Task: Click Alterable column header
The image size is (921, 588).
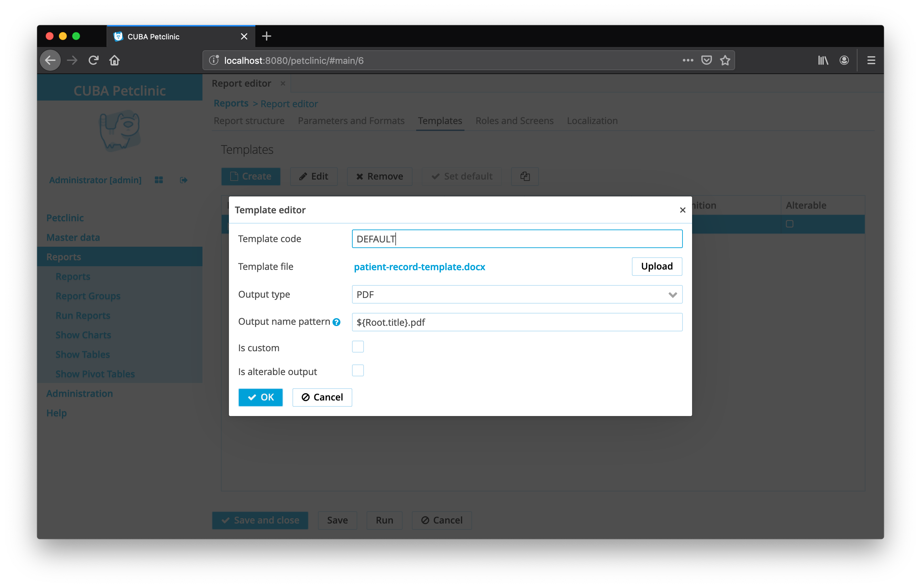Action: tap(822, 205)
